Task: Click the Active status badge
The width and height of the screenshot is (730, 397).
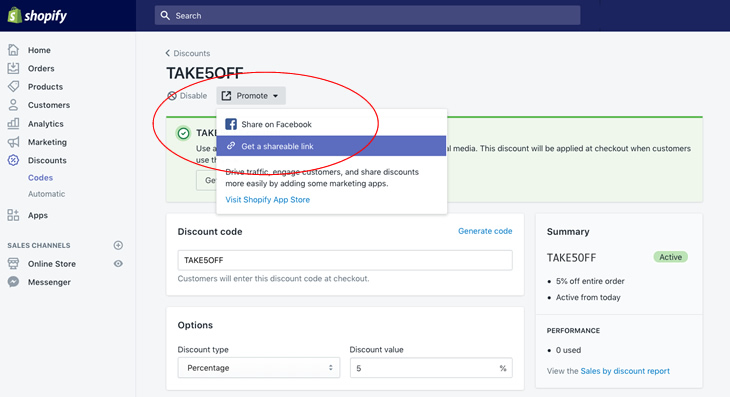Action: pos(670,257)
